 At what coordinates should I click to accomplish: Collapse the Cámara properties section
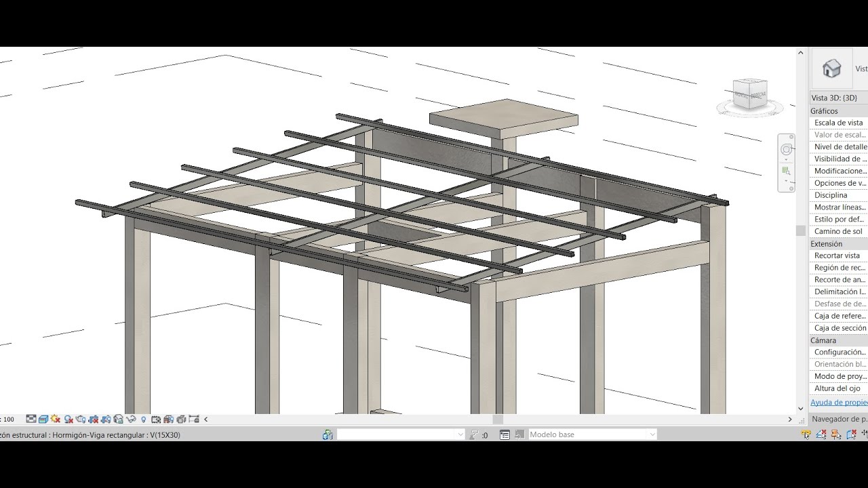click(x=839, y=340)
